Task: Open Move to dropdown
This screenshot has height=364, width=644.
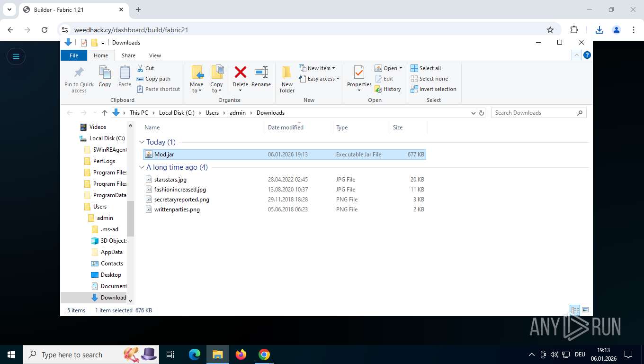Action: pos(197,79)
